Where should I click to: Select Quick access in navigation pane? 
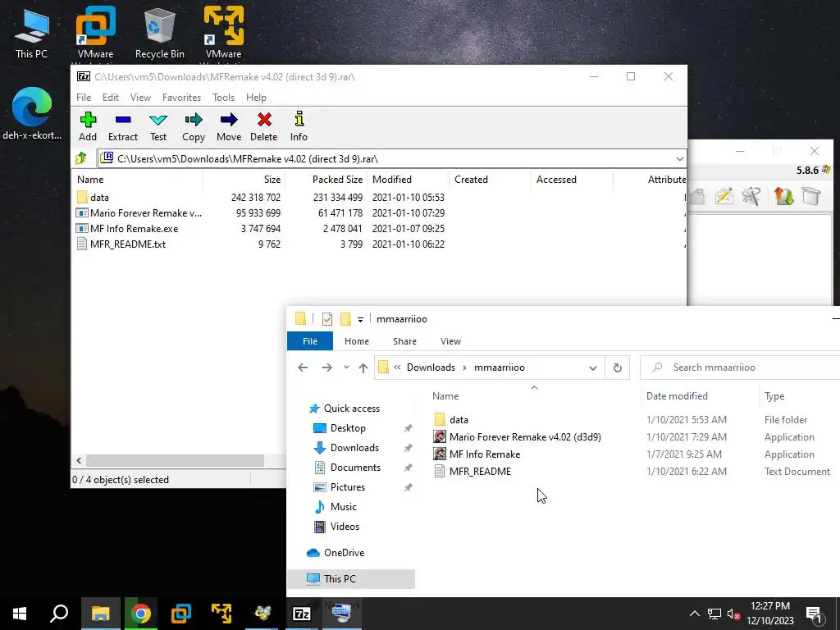tap(351, 409)
